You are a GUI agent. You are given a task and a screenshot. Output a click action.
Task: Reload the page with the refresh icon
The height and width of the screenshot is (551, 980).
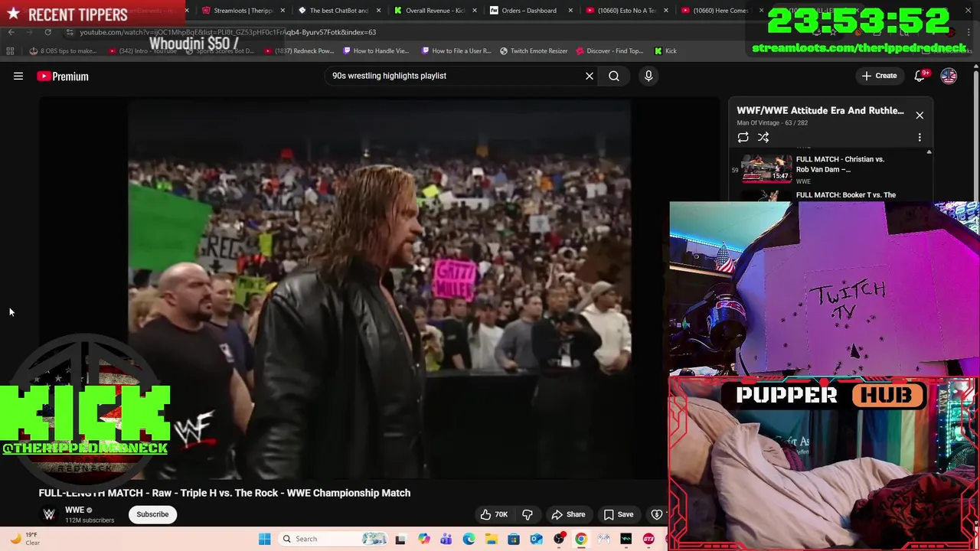click(47, 32)
